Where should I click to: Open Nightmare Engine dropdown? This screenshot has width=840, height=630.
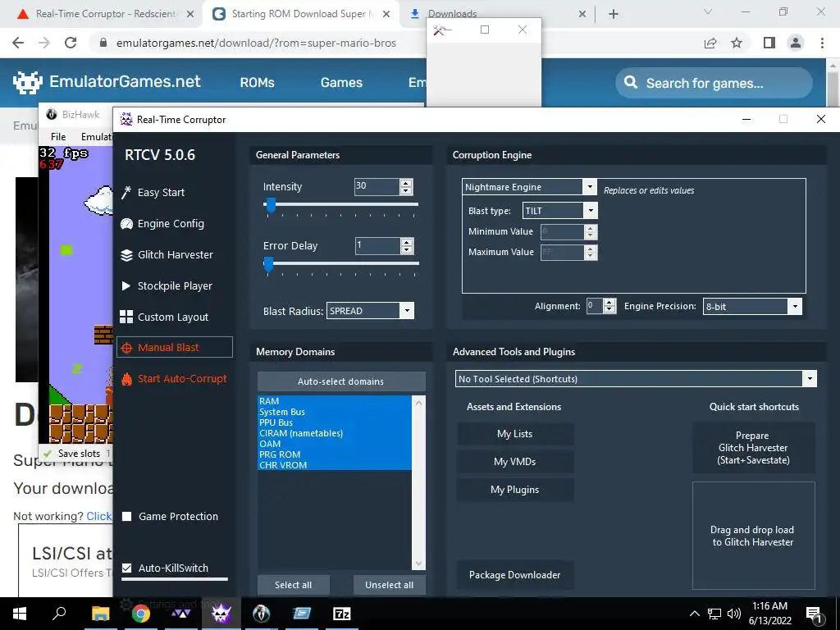(x=589, y=186)
